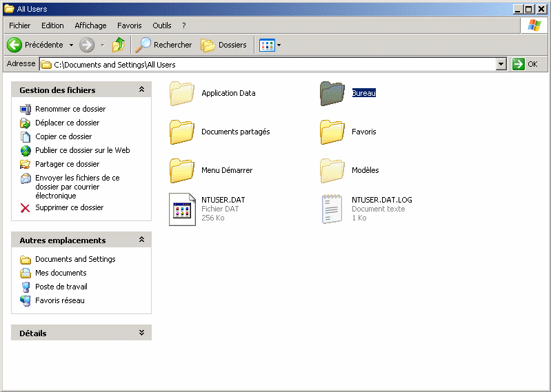The height and width of the screenshot is (392, 551).
Task: Open Documents and Settings link
Action: point(75,259)
